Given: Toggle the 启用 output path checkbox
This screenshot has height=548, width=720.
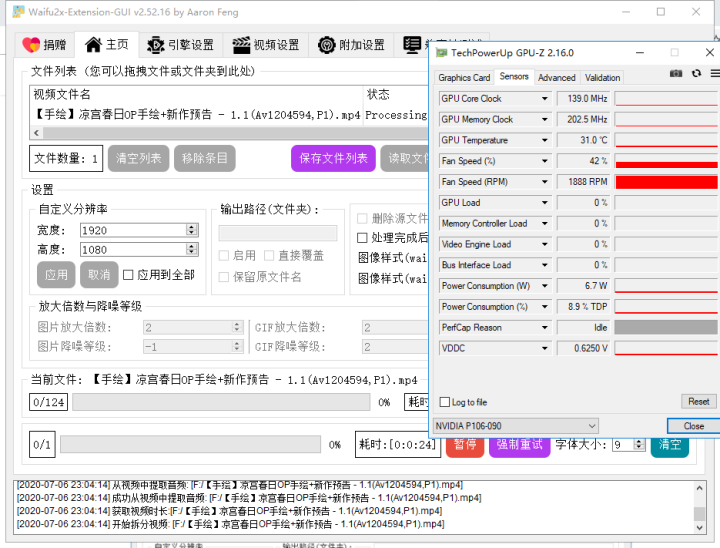Looking at the screenshot, I should [x=224, y=255].
